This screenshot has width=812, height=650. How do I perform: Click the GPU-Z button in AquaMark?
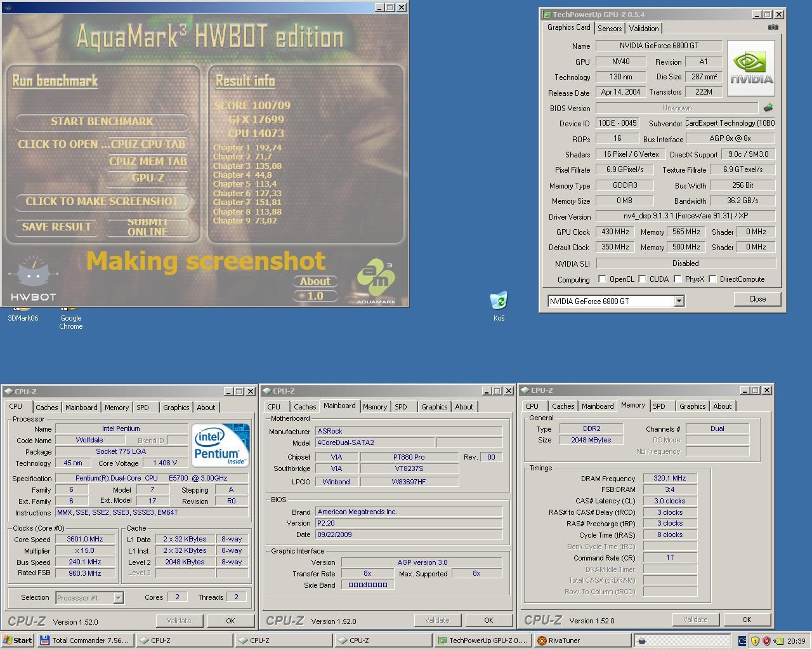pyautogui.click(x=148, y=178)
